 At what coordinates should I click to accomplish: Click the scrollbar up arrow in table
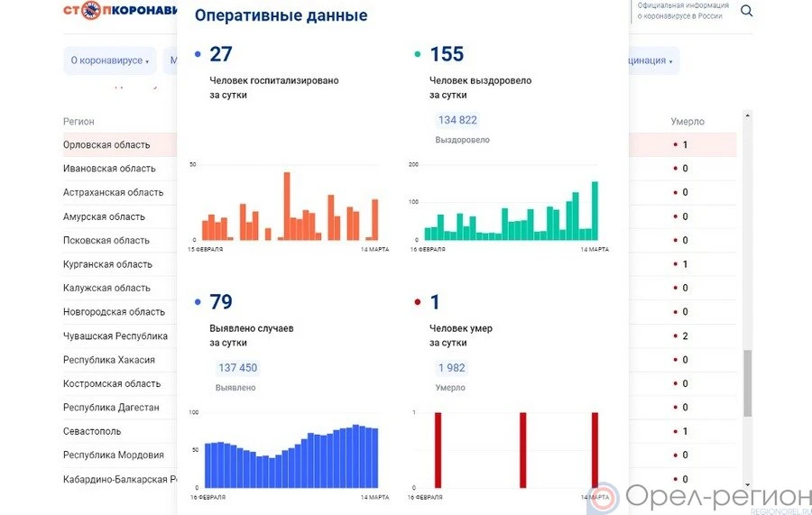[747, 115]
